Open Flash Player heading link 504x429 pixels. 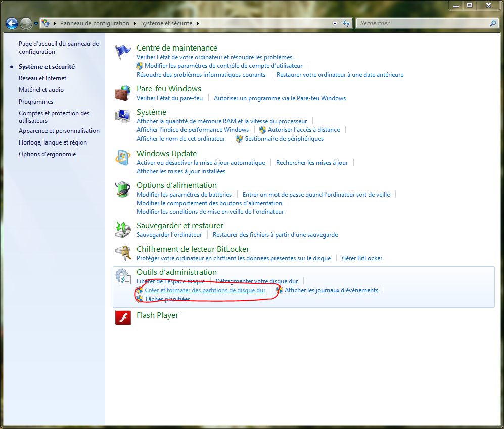click(x=157, y=315)
